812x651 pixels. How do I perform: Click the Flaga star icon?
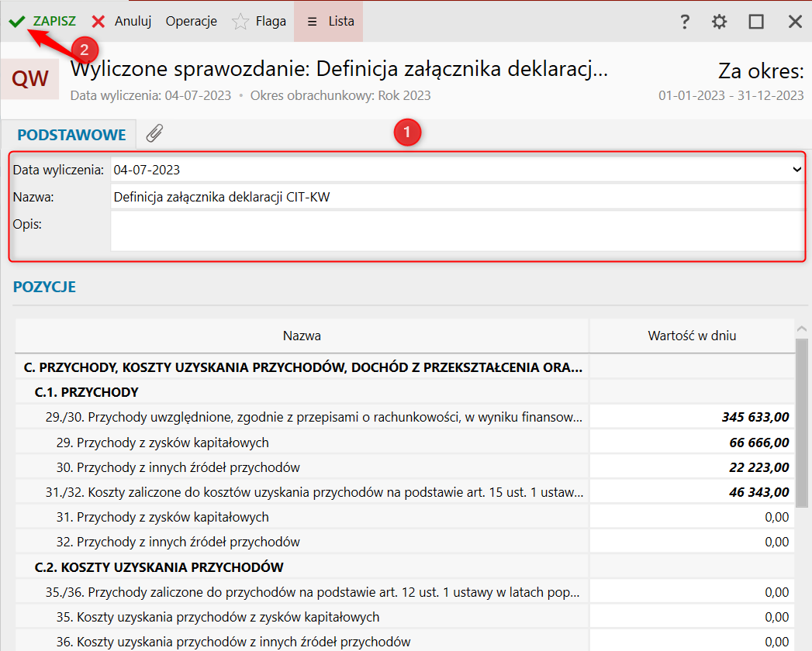click(240, 22)
